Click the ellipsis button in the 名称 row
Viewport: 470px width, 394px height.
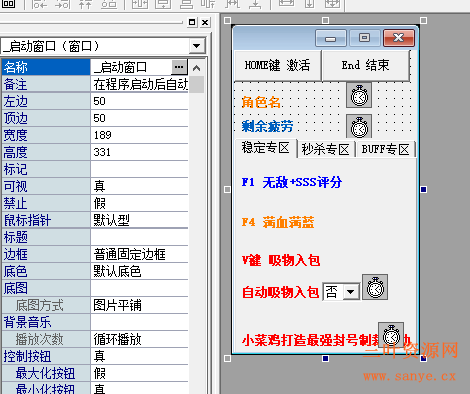click(179, 67)
